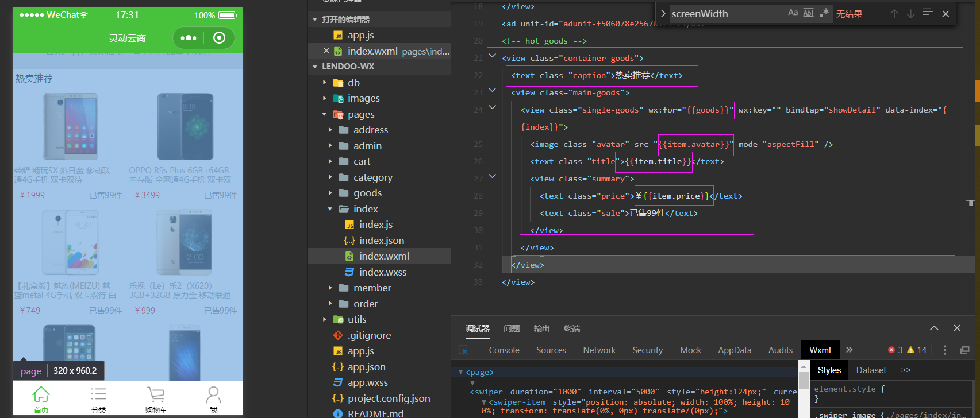Click the devtools dock side icon
The width and height of the screenshot is (980, 418).
click(x=964, y=350)
